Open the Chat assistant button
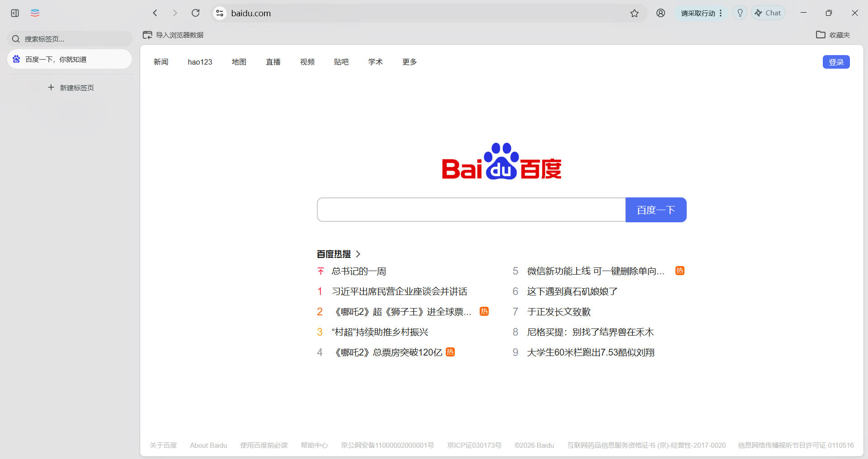This screenshot has height=459, width=868. 768,13
